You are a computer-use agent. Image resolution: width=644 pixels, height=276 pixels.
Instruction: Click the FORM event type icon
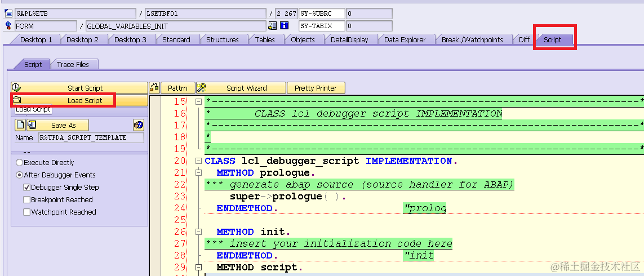pyautogui.click(x=8, y=26)
